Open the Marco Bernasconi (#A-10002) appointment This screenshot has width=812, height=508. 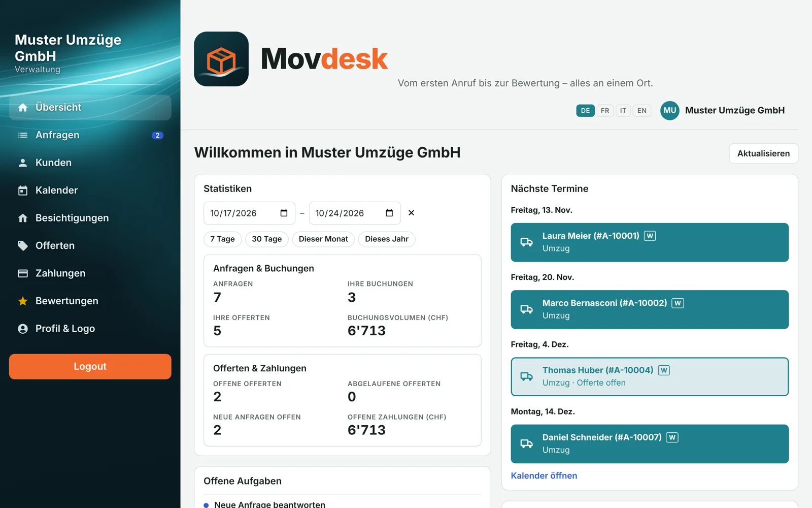[x=650, y=309]
